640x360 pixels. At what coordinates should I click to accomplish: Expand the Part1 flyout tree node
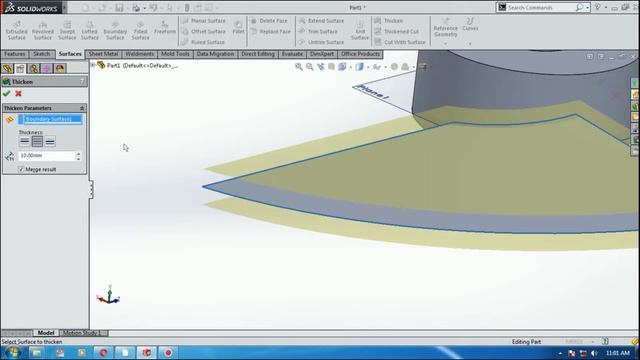tap(93, 65)
